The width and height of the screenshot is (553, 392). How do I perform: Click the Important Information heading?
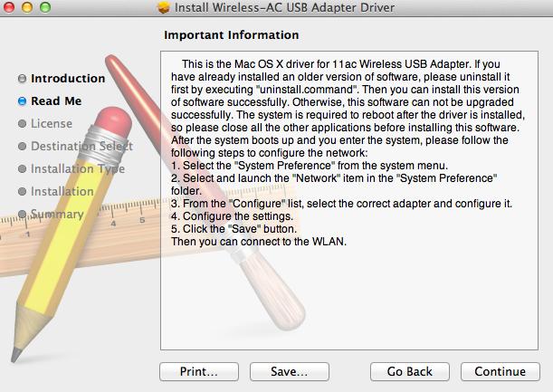tap(232, 35)
